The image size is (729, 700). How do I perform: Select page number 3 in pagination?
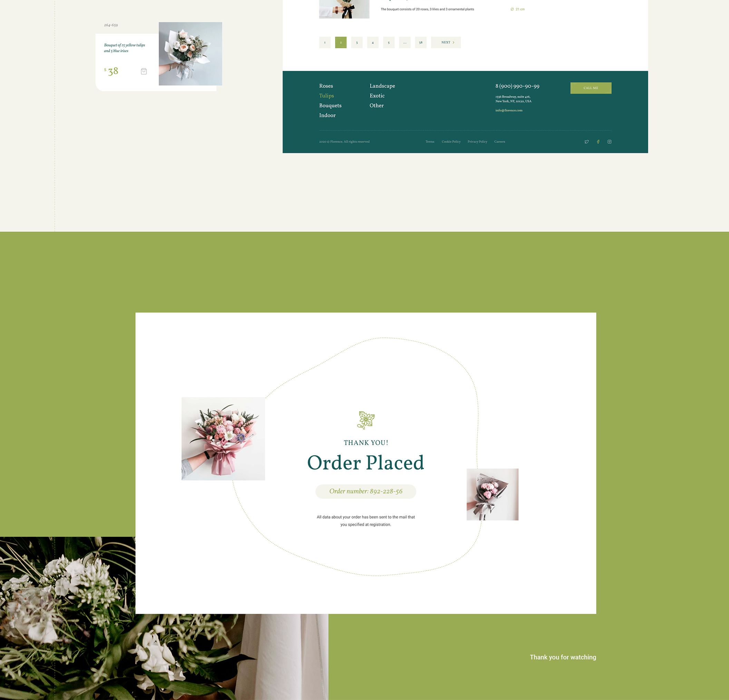(357, 42)
